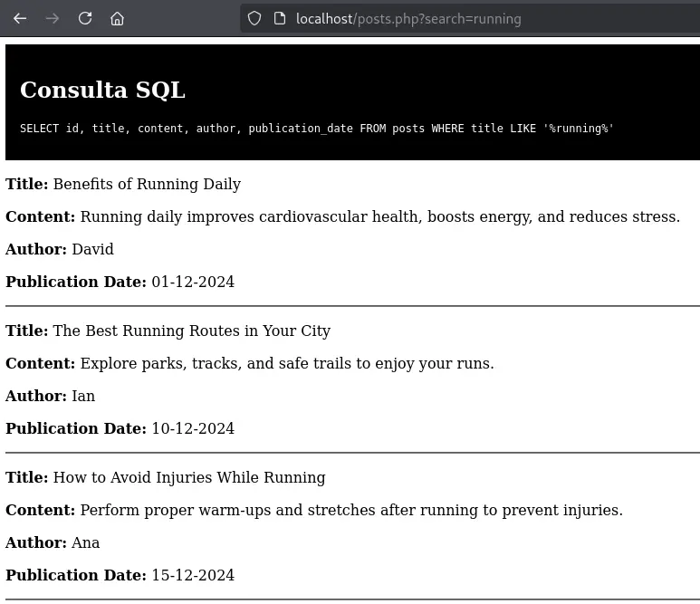This screenshot has width=700, height=604.
Task: Click the author name Ian
Action: [83, 397]
